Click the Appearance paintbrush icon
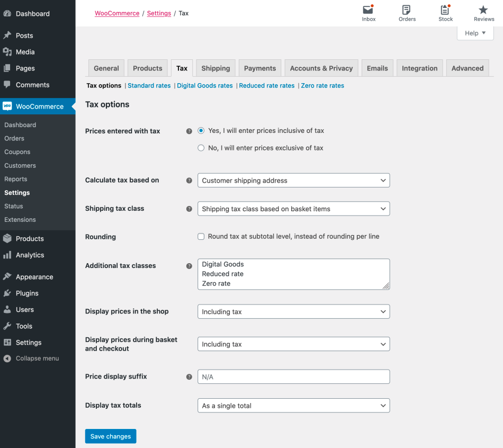 7,276
